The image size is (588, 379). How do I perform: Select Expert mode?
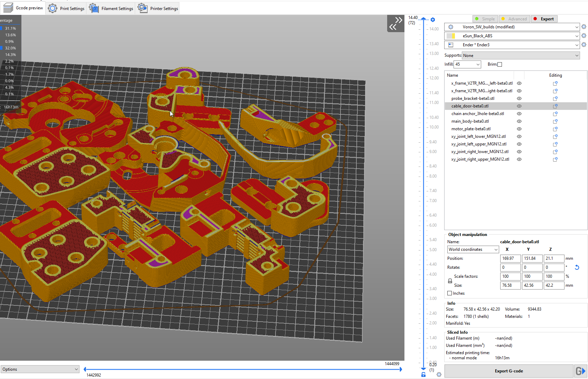[x=544, y=19]
